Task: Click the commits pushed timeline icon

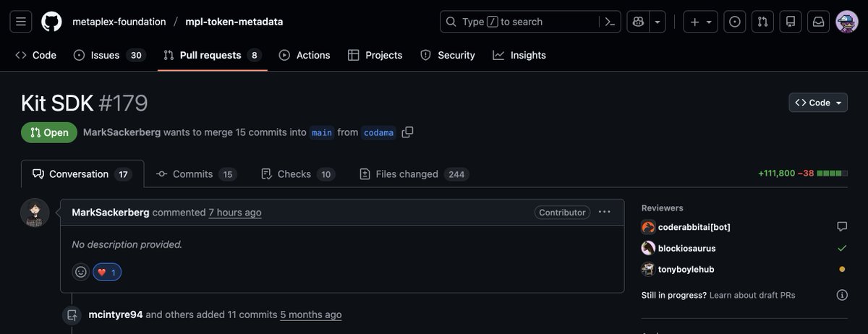Action: (x=72, y=315)
